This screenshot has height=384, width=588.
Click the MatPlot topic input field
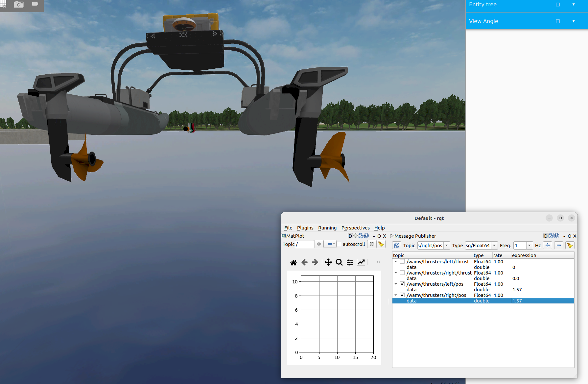click(304, 244)
